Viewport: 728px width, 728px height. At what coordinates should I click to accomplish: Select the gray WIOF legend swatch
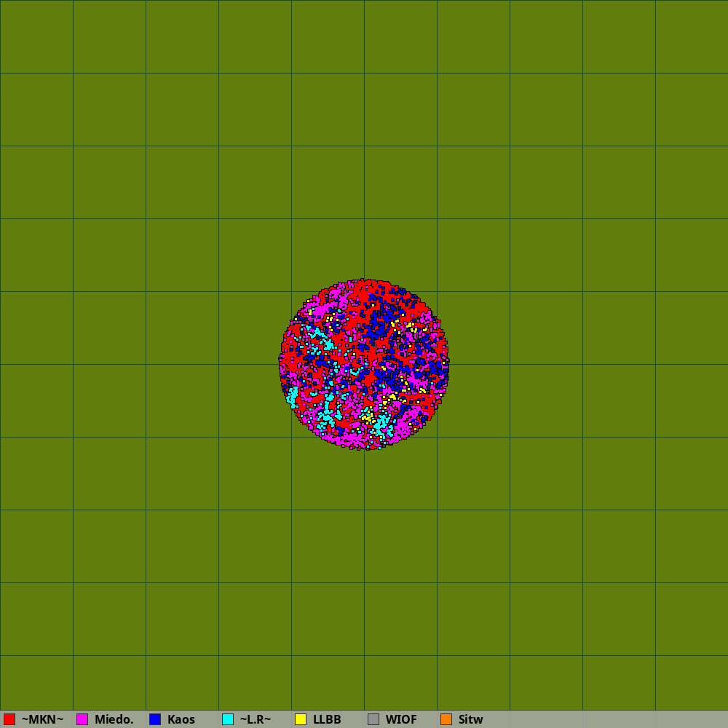pyautogui.click(x=373, y=719)
